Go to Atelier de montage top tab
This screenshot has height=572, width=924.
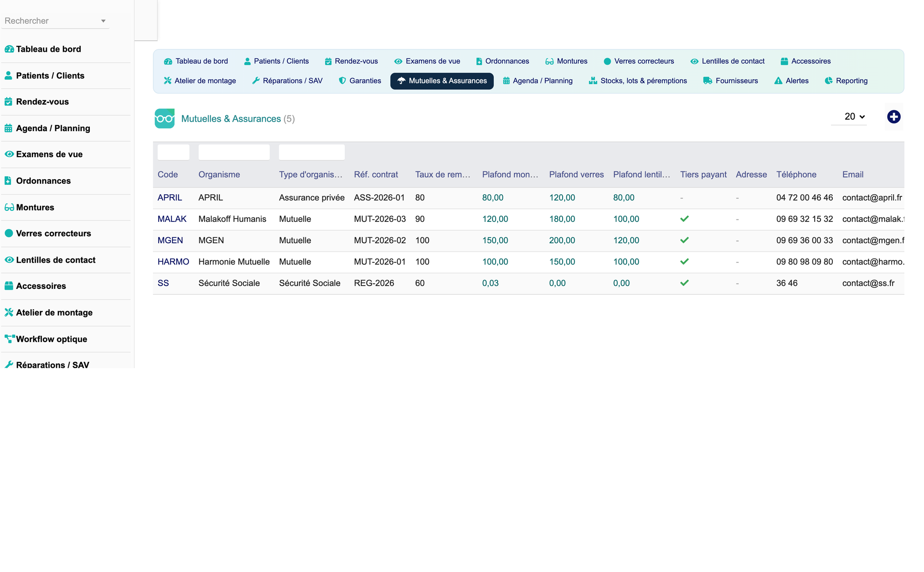[200, 81]
